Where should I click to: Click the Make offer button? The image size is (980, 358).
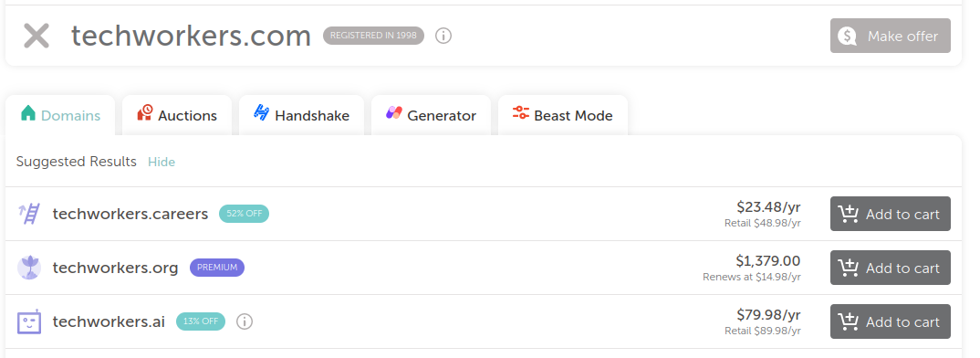coord(890,36)
